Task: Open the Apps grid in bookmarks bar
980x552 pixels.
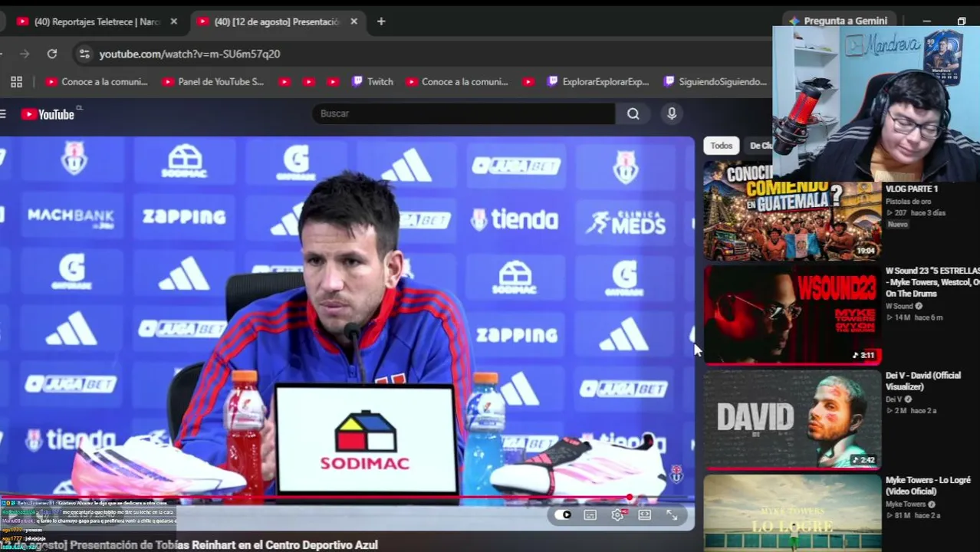Action: 16,81
